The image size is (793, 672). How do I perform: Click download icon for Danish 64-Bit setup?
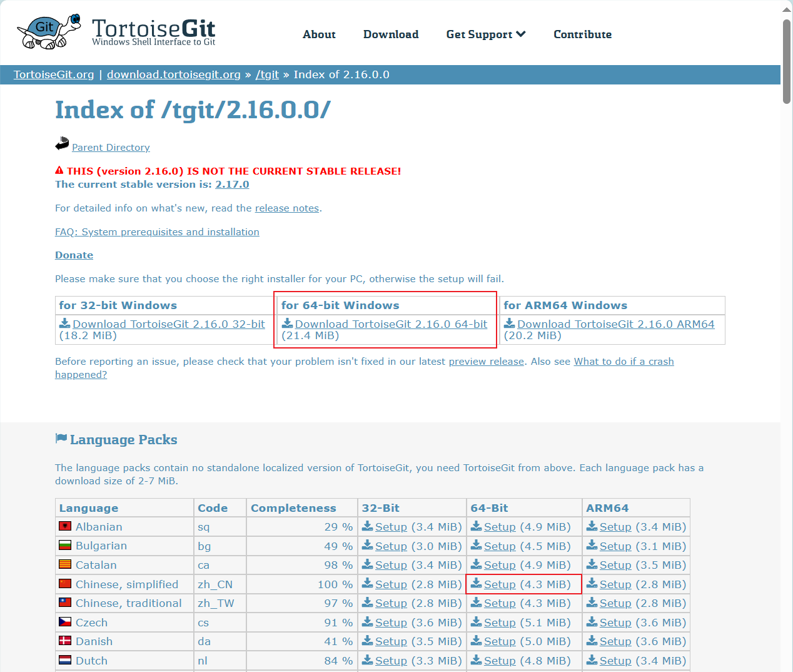click(x=477, y=641)
